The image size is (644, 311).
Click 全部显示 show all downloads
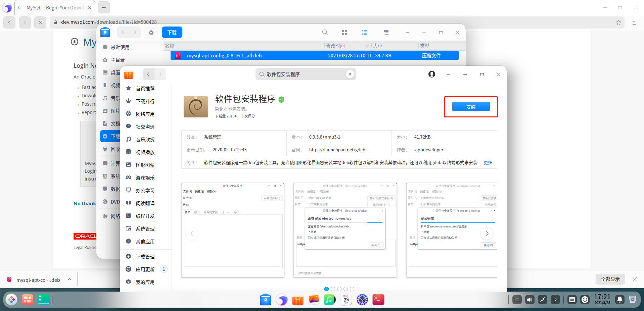(x=610, y=279)
